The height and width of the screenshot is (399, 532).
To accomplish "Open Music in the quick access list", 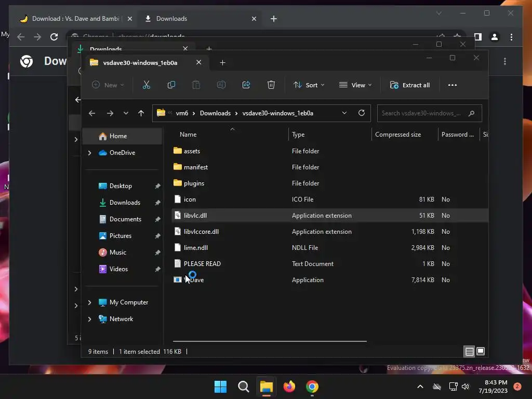I will point(118,252).
